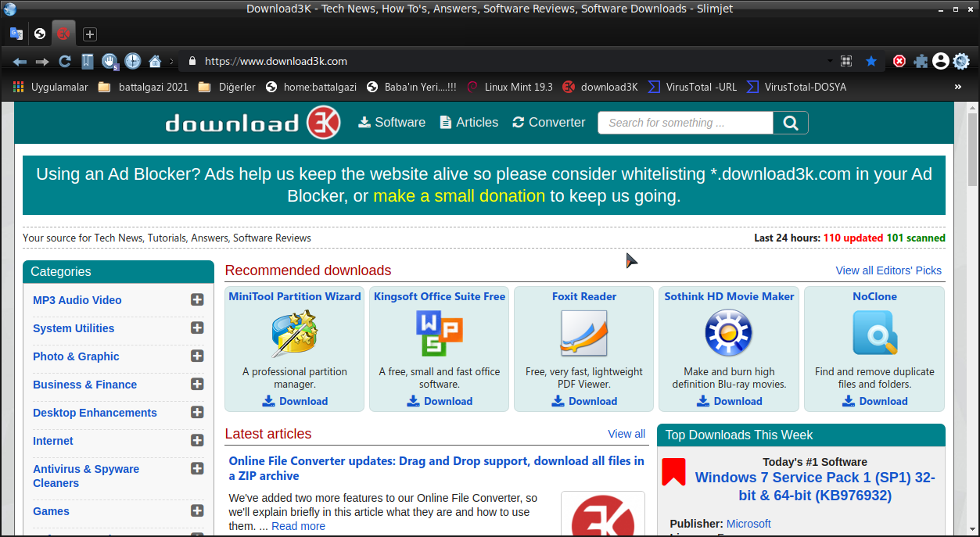Click the red X extension icon
The image size is (980, 537).
[899, 61]
